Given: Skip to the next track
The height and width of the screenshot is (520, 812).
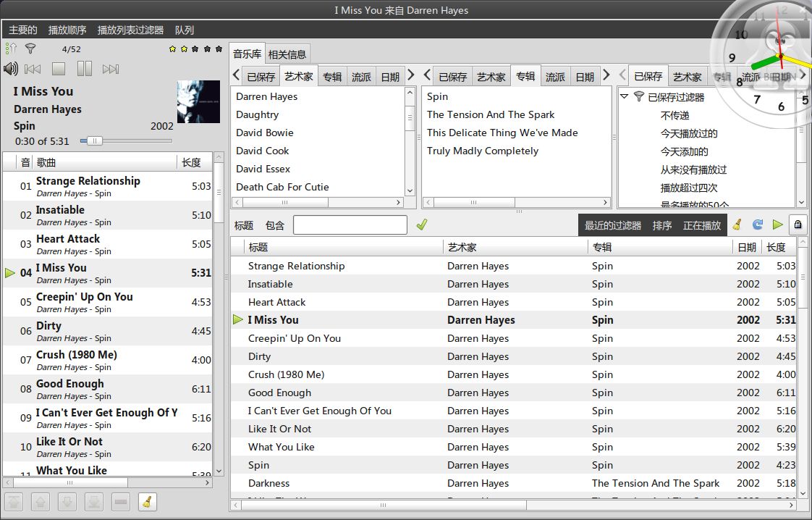Looking at the screenshot, I should [x=110, y=69].
